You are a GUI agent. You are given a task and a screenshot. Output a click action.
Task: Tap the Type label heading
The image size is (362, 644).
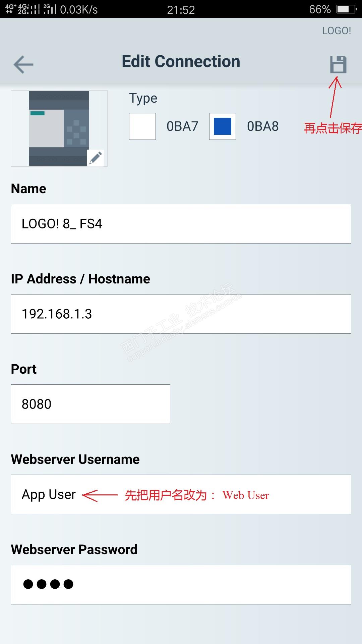pyautogui.click(x=143, y=99)
